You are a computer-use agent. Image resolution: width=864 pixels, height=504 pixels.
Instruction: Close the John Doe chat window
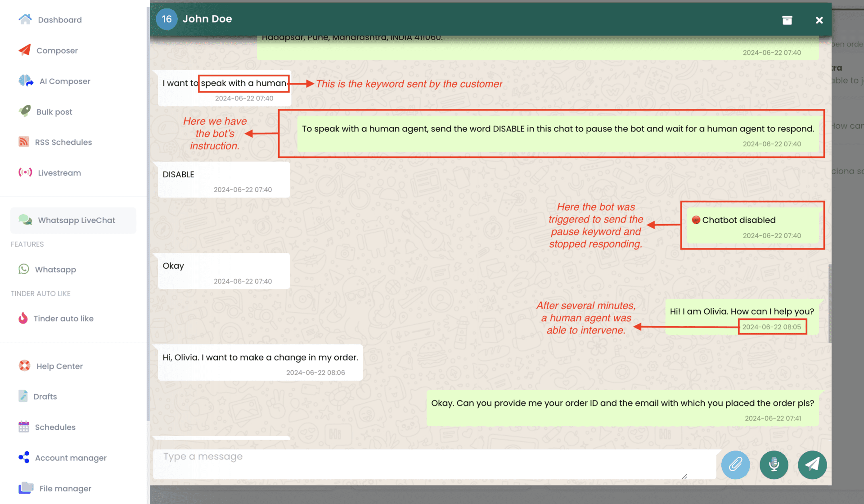pyautogui.click(x=819, y=20)
